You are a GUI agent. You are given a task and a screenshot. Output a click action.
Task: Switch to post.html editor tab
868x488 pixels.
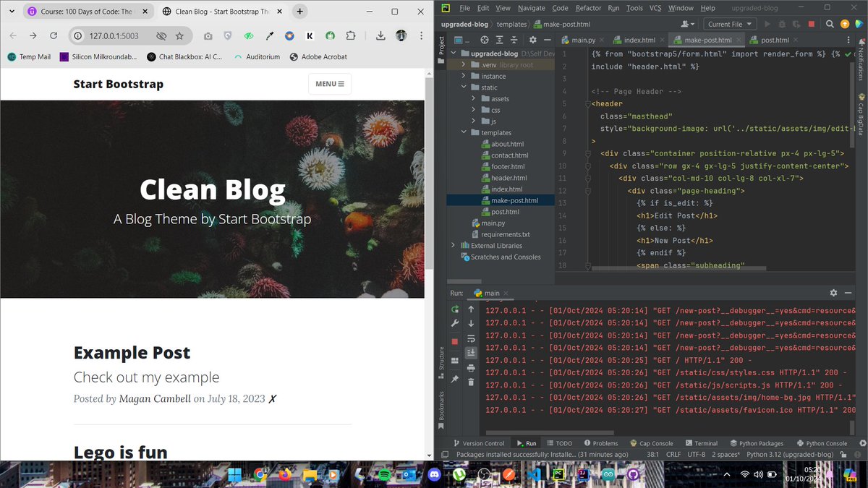click(x=775, y=40)
